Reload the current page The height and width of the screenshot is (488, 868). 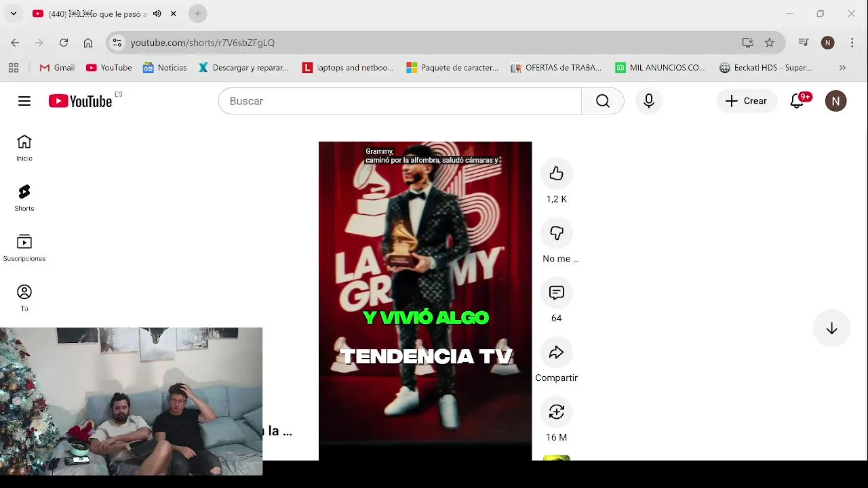click(64, 43)
